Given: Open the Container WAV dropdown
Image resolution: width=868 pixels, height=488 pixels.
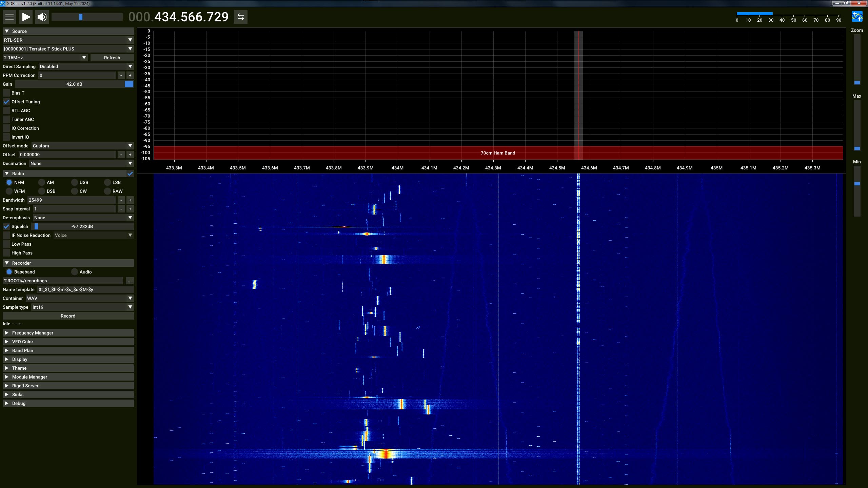Looking at the screenshot, I should pos(80,298).
